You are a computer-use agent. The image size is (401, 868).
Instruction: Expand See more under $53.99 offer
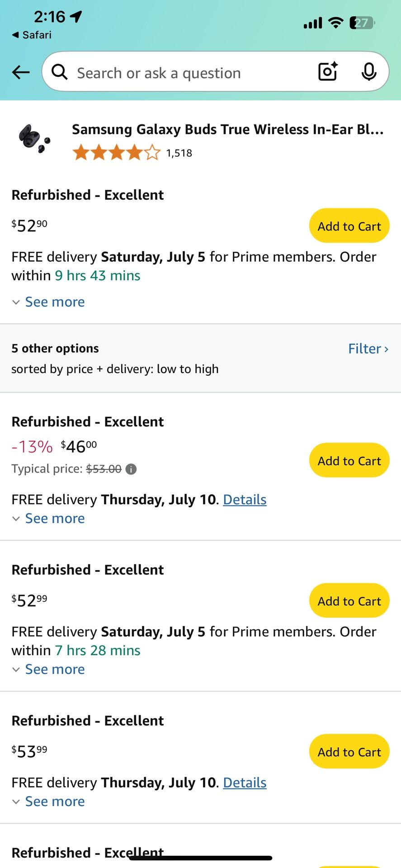coord(48,802)
